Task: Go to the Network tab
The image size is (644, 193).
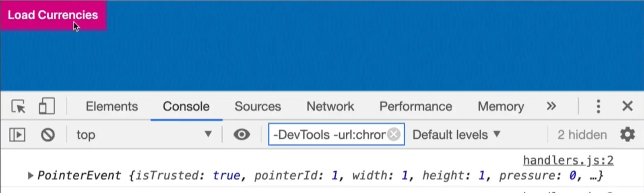Action: 330,107
